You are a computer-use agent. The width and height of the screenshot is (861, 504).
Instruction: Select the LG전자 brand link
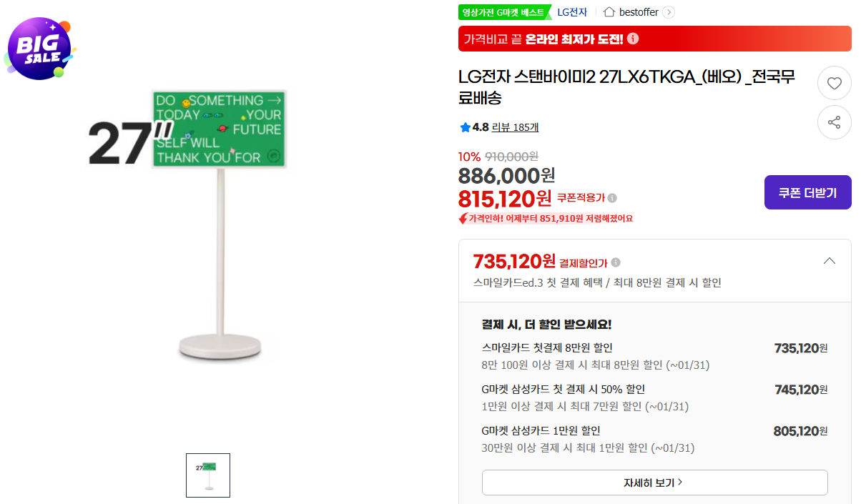[571, 11]
